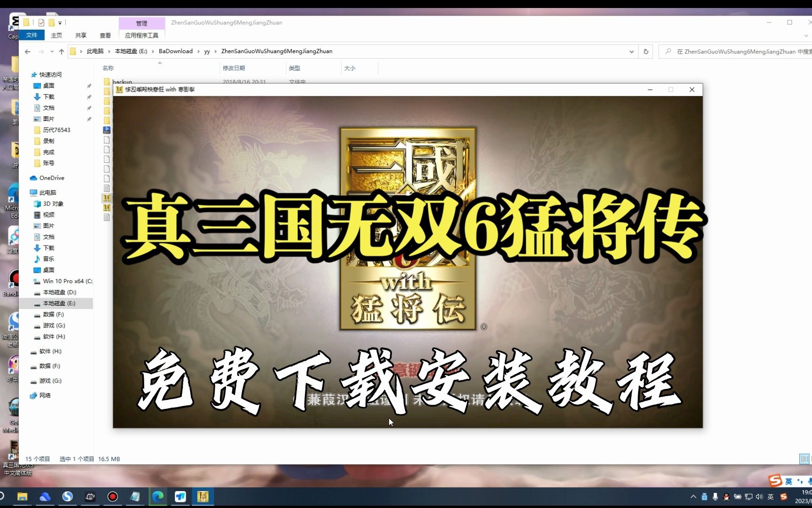Open recent locations dropdown near nav arrows

tap(52, 52)
